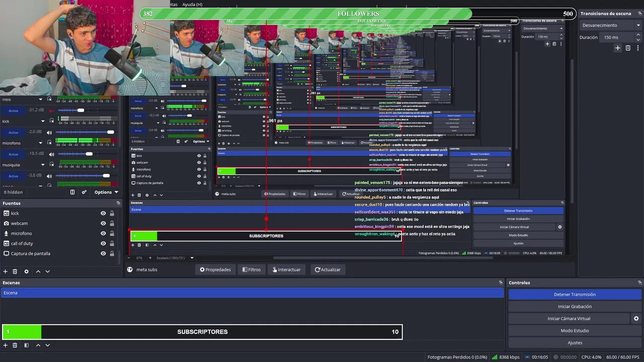The width and height of the screenshot is (644, 362).
Task: Toggle monitoring headphone icon on the kick mixer row
Action: [51, 121]
